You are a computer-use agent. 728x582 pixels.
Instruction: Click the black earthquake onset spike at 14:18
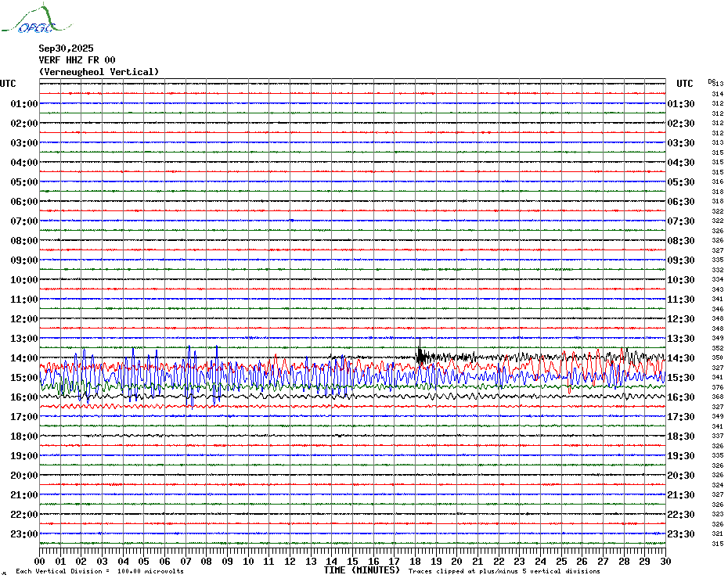tap(420, 353)
